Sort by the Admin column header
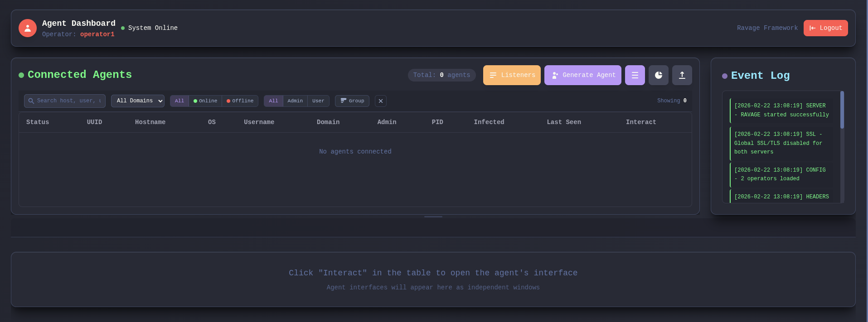 pyautogui.click(x=387, y=122)
